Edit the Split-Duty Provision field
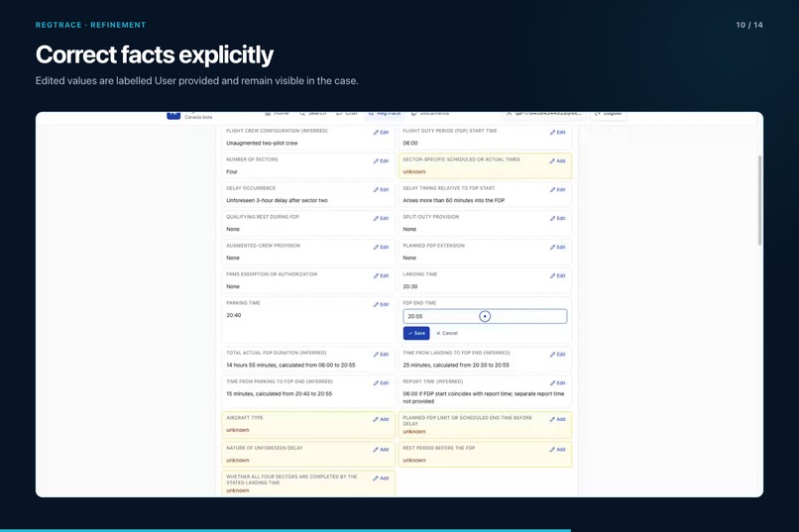The image size is (799, 532). pos(557,218)
